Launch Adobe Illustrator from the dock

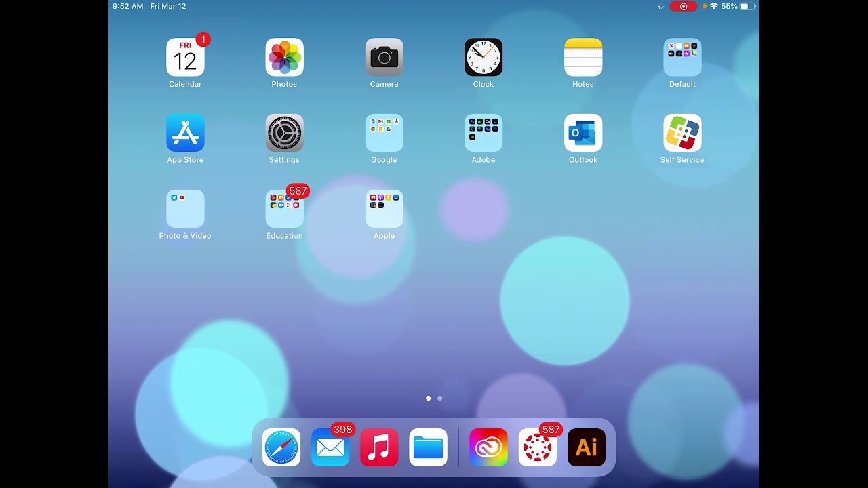click(587, 447)
